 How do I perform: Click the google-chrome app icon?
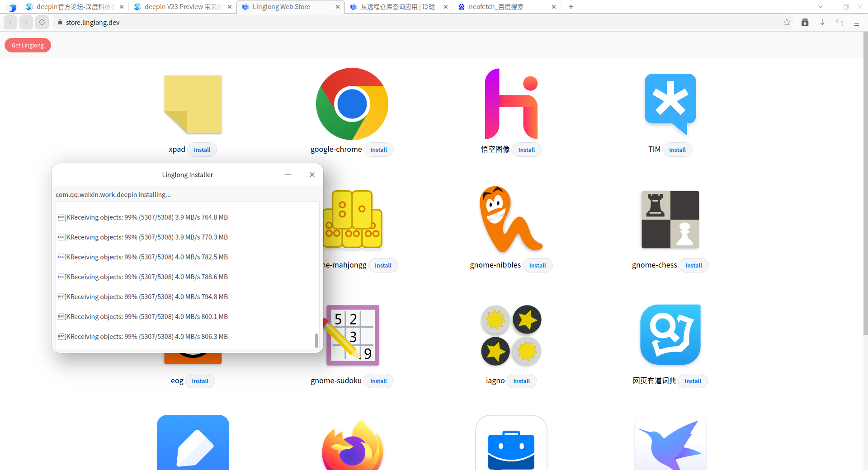pyautogui.click(x=352, y=104)
